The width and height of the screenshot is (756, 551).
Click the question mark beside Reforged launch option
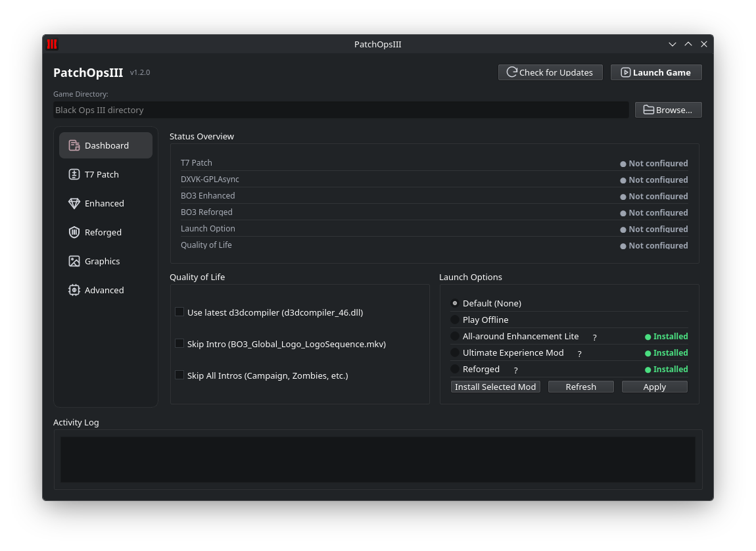pos(515,370)
